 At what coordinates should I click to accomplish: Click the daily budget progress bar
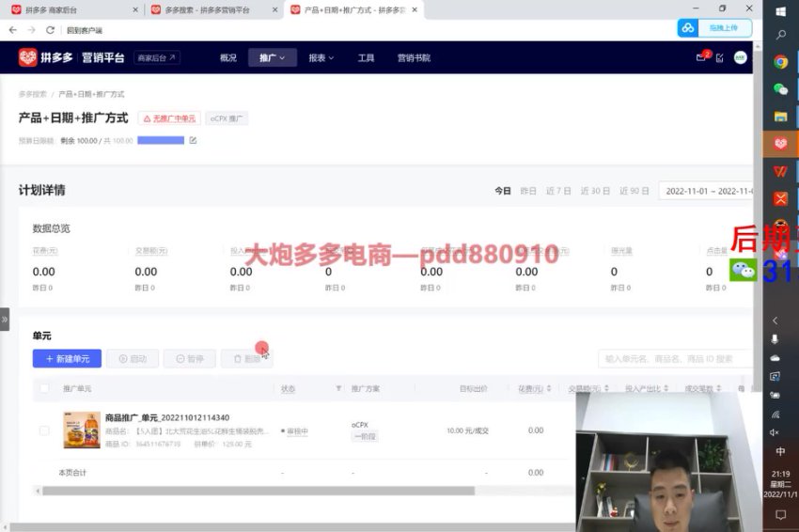[161, 140]
